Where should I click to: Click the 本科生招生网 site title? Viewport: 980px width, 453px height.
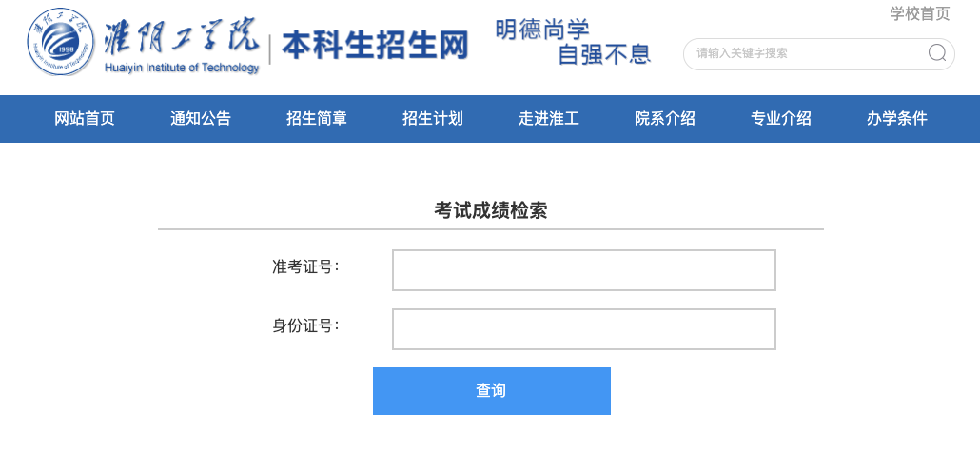(x=375, y=45)
